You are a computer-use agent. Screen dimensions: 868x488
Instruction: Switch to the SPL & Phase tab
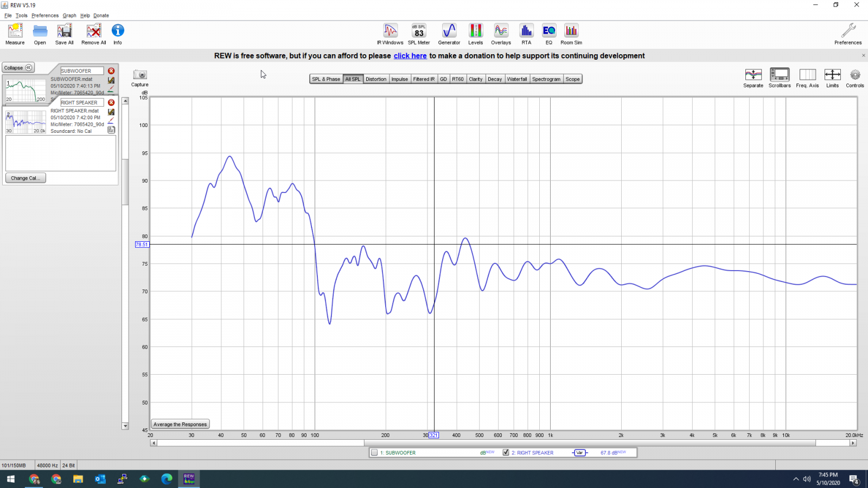326,79
